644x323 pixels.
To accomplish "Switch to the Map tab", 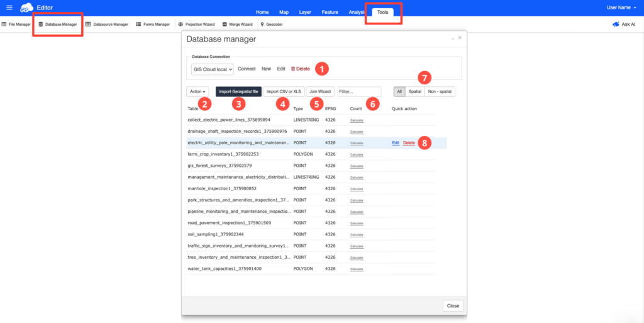I will coord(284,12).
